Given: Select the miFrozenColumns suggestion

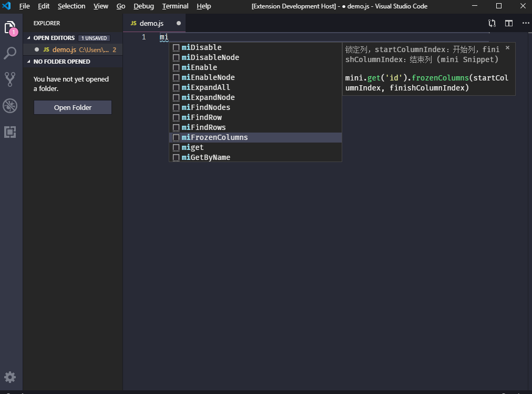Looking at the screenshot, I should (x=255, y=137).
